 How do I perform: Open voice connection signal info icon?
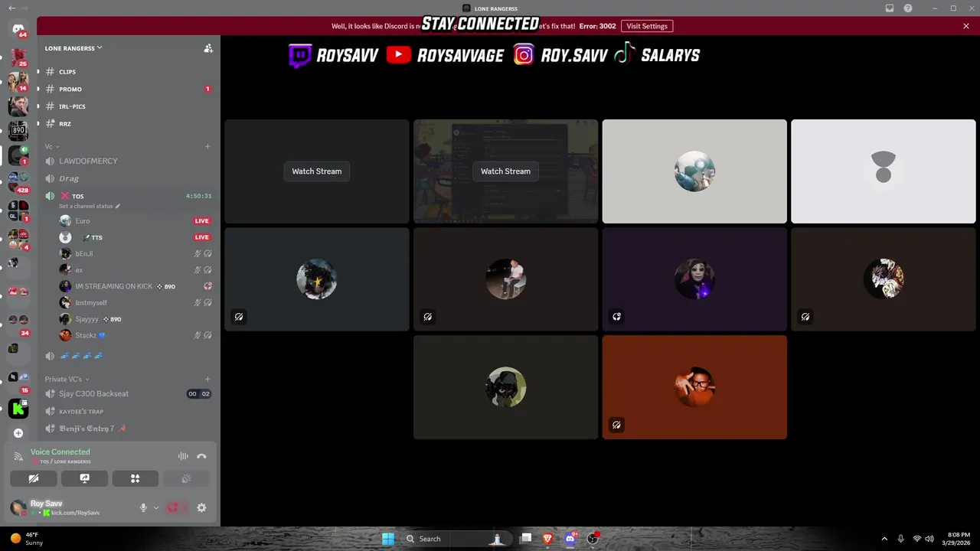click(x=19, y=456)
